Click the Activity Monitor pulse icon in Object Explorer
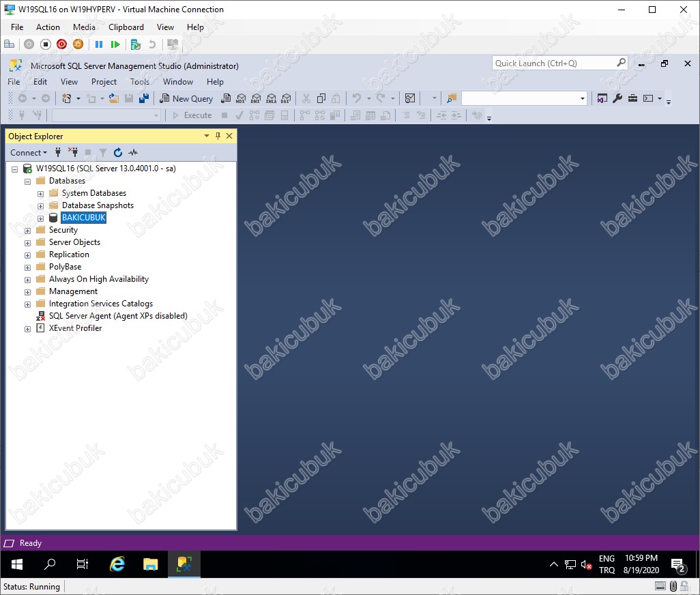Image resolution: width=700 pixels, height=595 pixels. point(133,153)
